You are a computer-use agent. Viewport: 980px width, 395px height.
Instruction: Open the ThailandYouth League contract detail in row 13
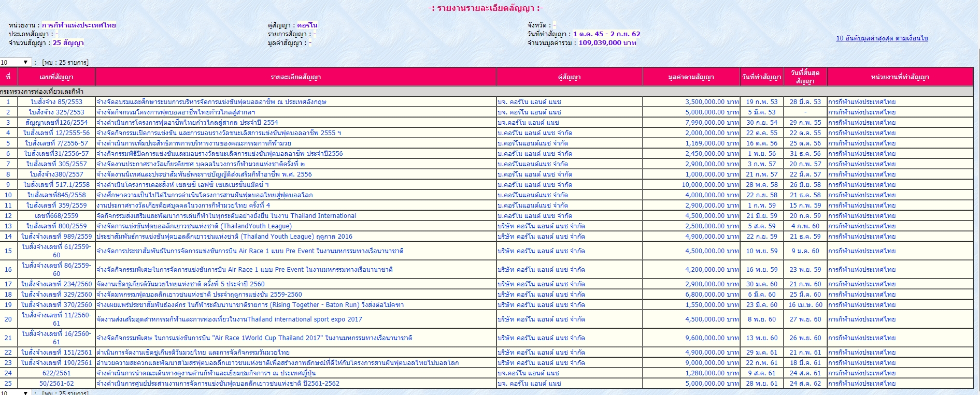[x=194, y=226]
